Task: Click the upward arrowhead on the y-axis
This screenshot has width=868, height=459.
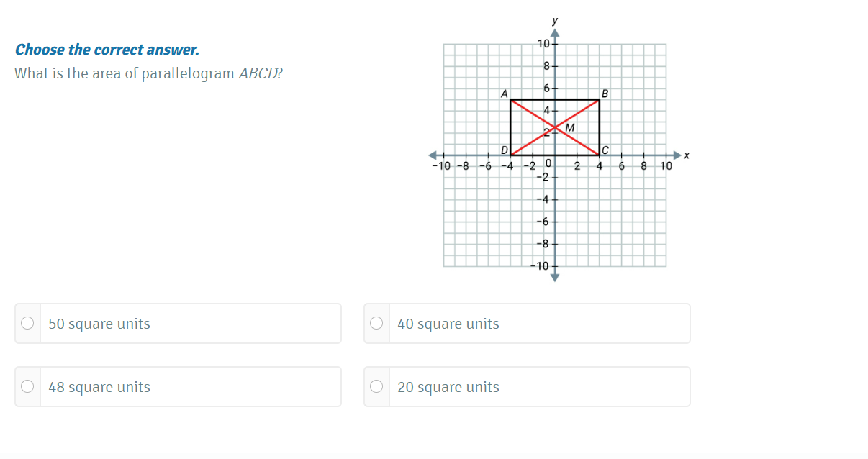Action: coord(554,32)
